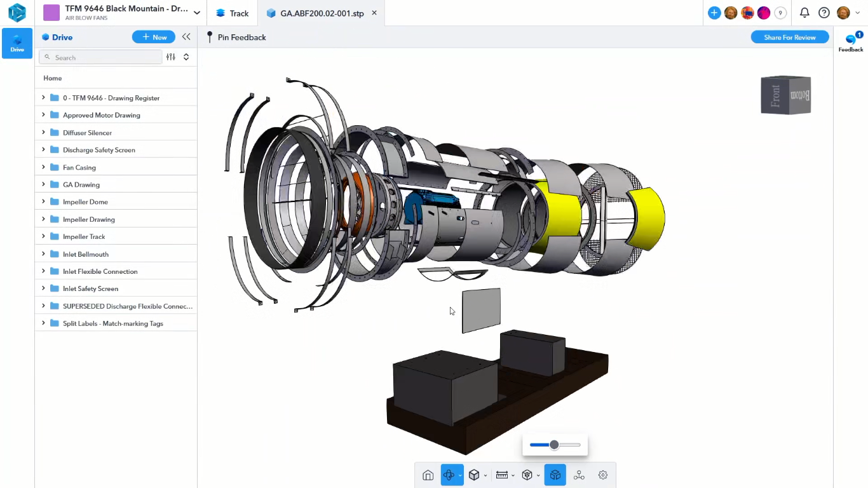Click the second collaborator avatar with blue patch
Viewport: 868px width, 488px height.
pos(747,13)
